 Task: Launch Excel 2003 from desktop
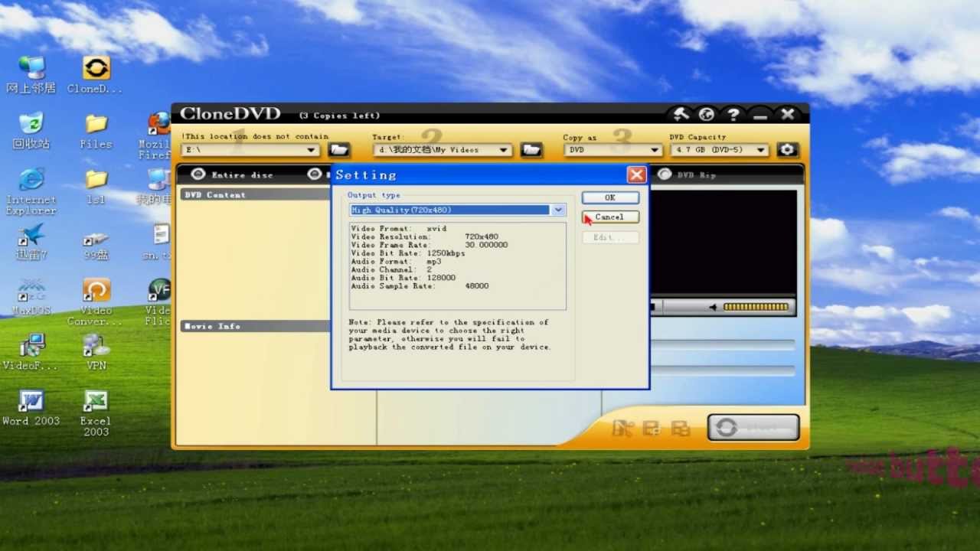pyautogui.click(x=96, y=412)
